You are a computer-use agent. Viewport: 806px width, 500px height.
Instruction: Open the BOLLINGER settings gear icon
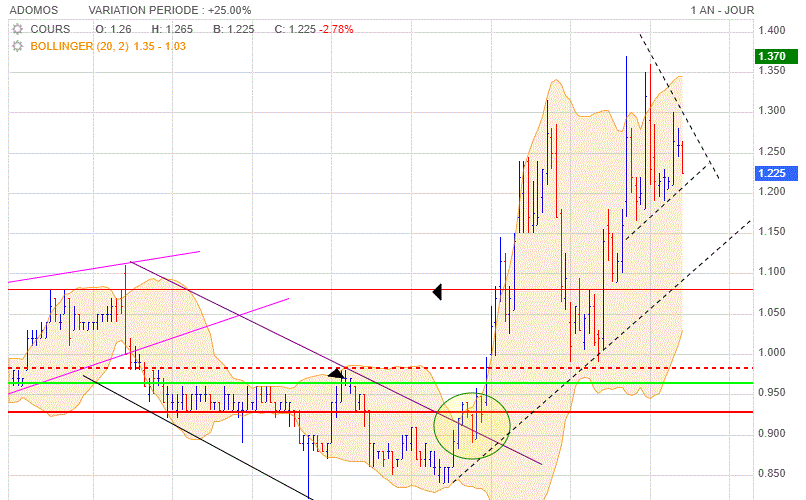(17, 46)
